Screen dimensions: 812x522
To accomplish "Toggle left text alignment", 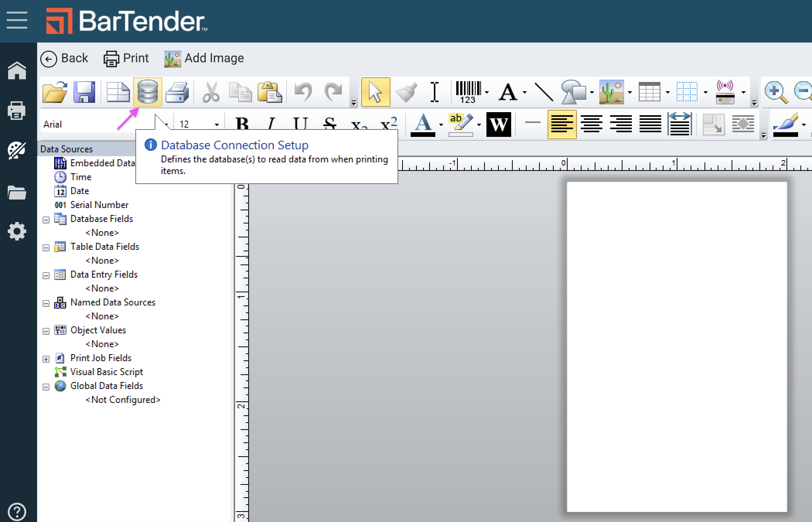I will point(562,124).
